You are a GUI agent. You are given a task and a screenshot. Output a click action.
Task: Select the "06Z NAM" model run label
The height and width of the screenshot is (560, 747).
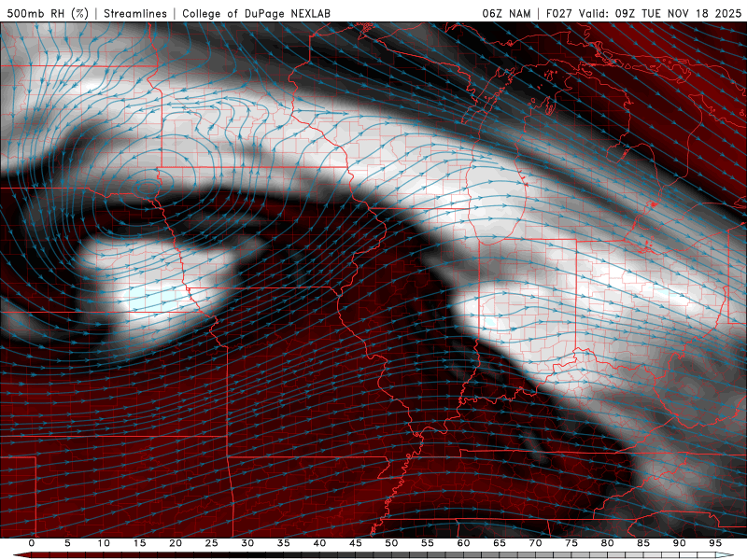pos(506,13)
